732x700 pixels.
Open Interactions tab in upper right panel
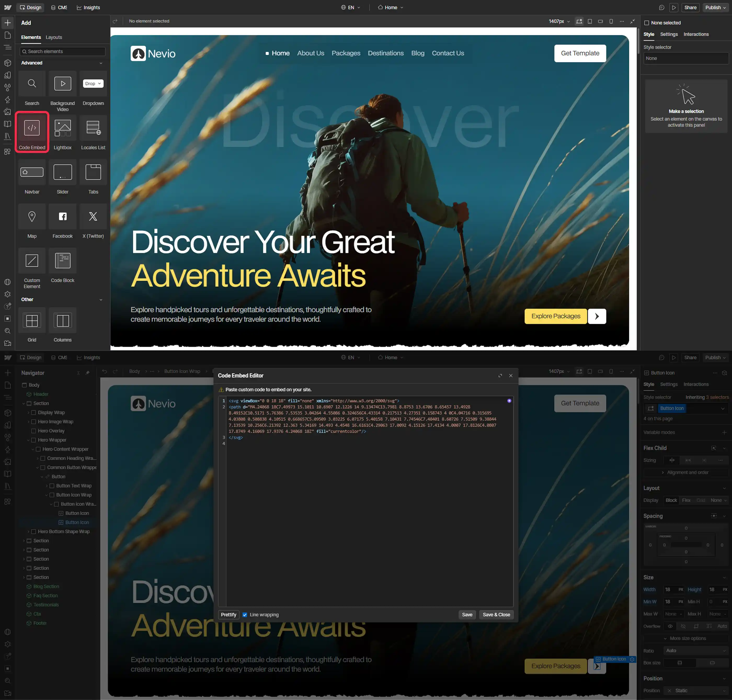(696, 34)
